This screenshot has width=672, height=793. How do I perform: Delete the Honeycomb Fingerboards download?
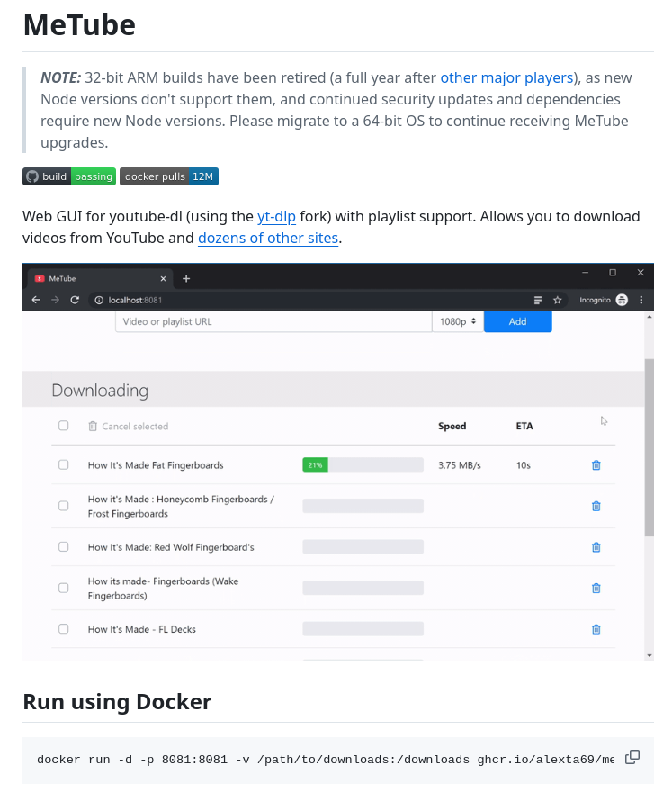click(596, 506)
